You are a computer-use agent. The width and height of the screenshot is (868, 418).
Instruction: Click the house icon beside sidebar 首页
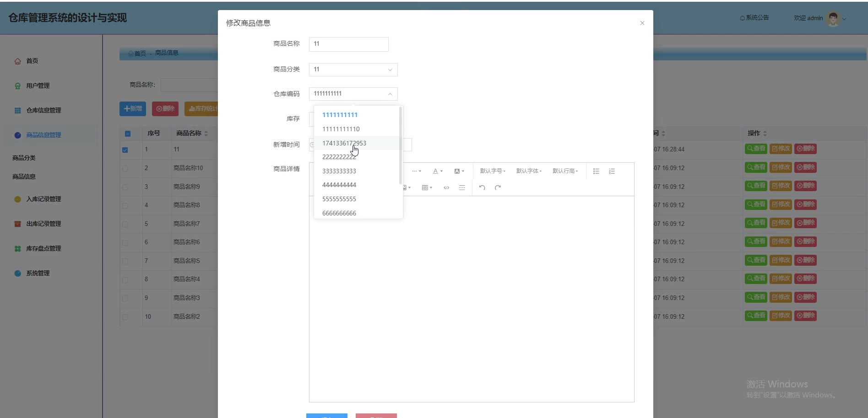point(17,61)
